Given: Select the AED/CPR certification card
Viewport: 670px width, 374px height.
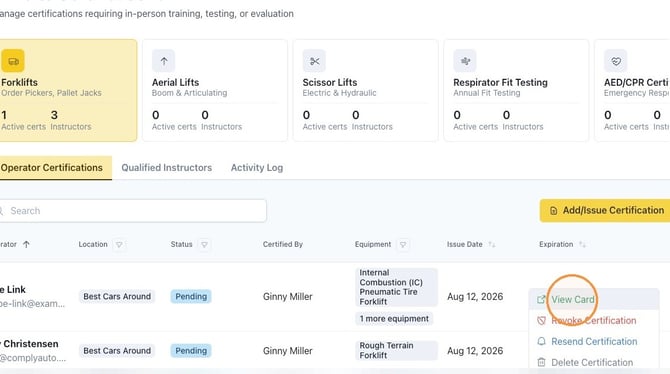Looking at the screenshot, I should pyautogui.click(x=632, y=91).
